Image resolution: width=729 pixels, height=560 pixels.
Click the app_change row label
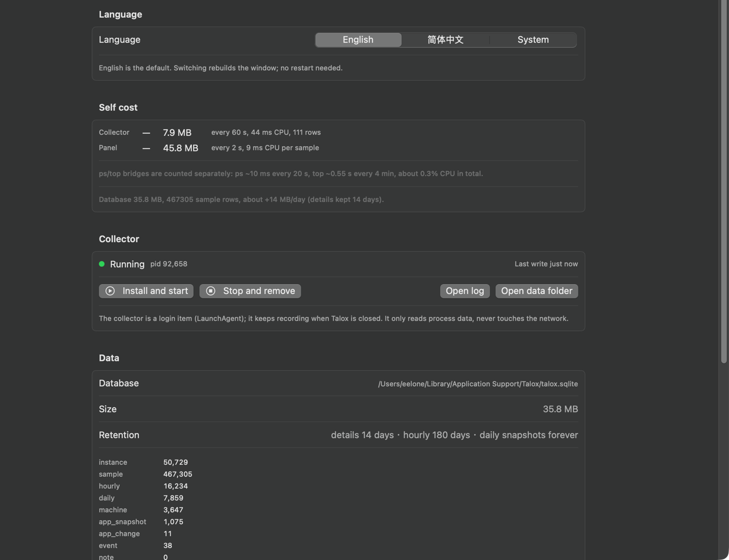(x=119, y=534)
